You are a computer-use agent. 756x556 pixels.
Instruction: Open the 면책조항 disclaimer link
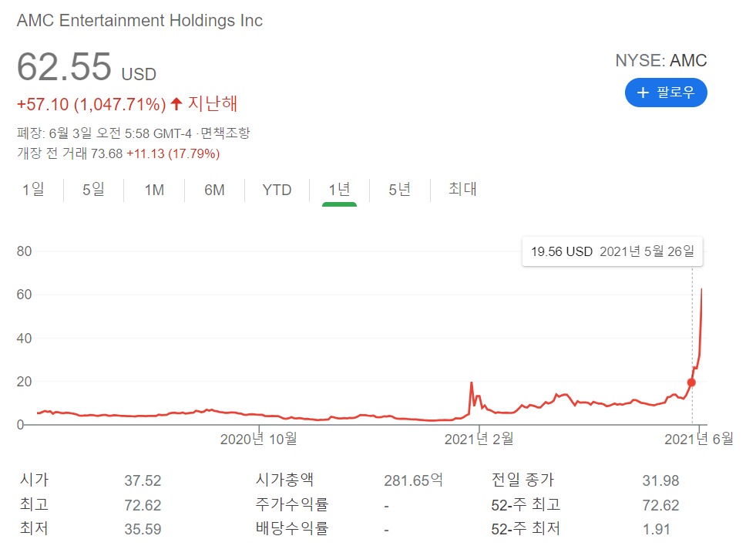[x=225, y=133]
